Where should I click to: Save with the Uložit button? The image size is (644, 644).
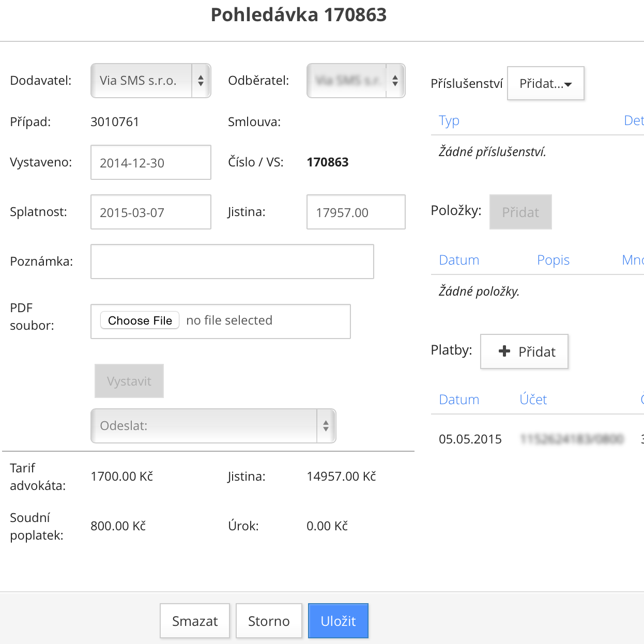(x=338, y=621)
